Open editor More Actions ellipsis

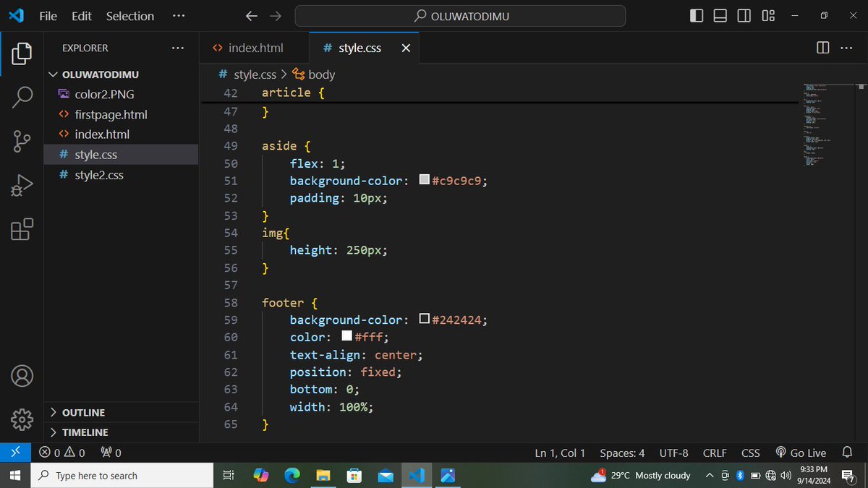click(846, 48)
